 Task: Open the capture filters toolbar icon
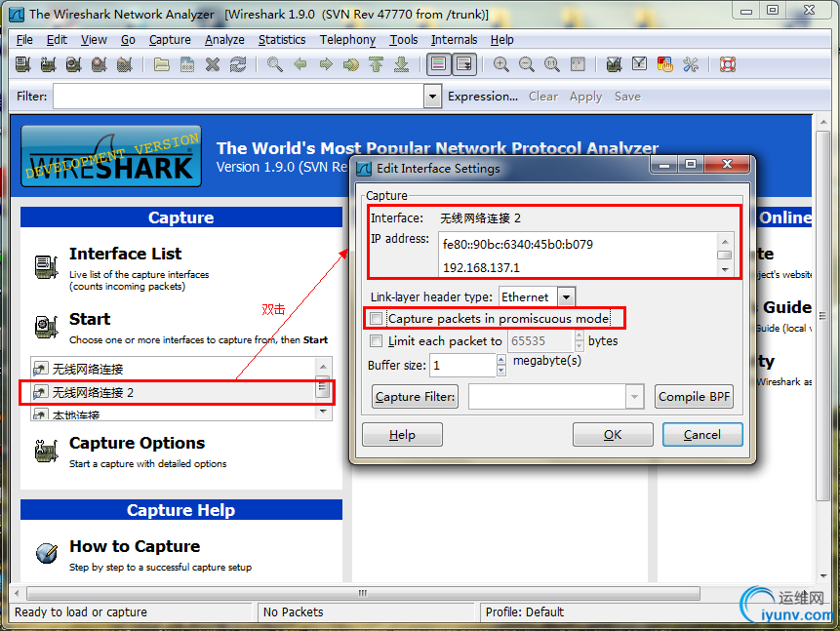tap(614, 64)
